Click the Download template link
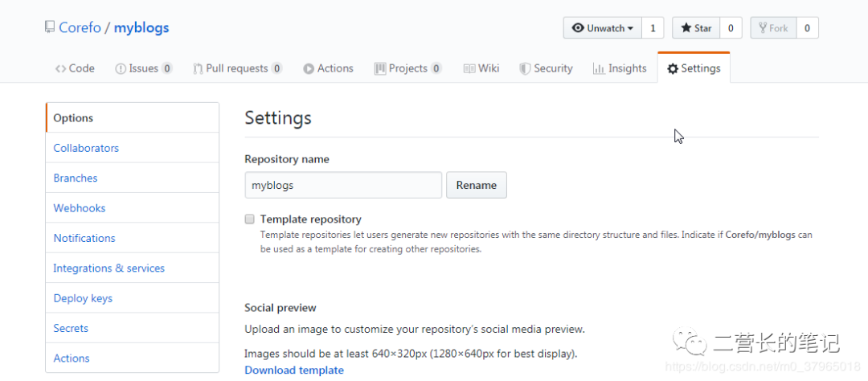This screenshot has width=868, height=381. [294, 370]
